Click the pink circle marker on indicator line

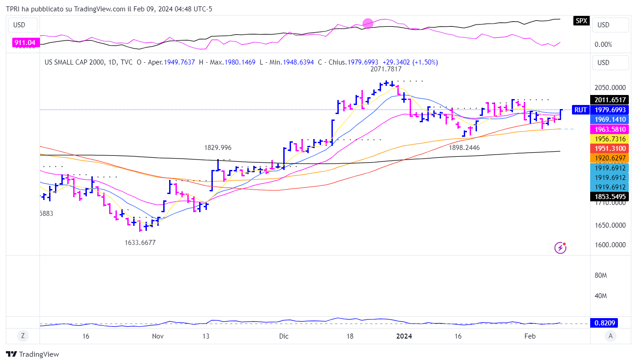[368, 23]
